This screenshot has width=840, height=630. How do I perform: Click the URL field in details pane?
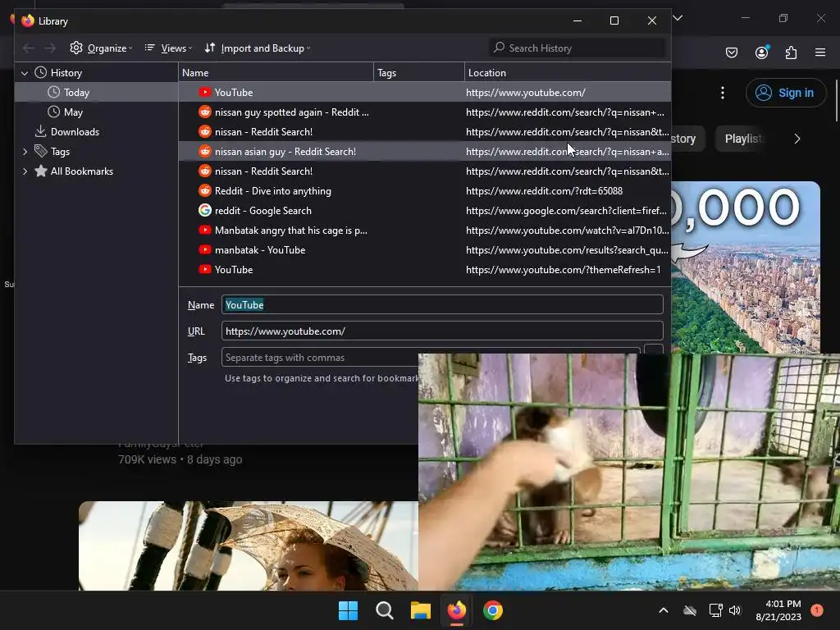coord(442,331)
